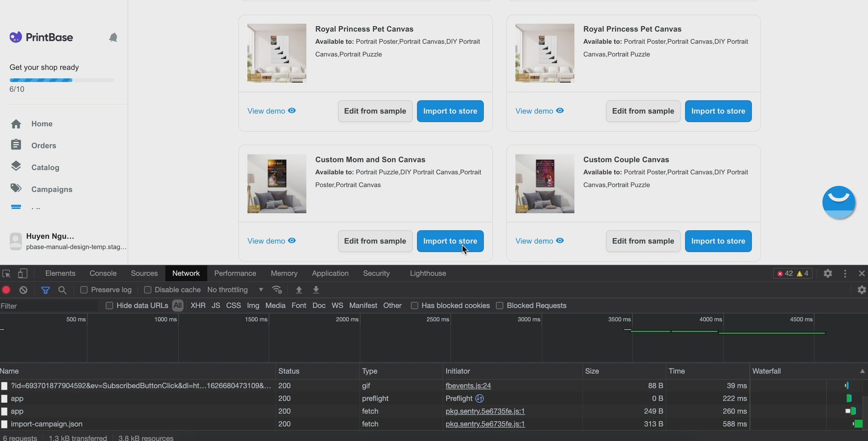Screen dimensions: 868x441
Task: Switch to the Console tab
Action: pos(103,274)
